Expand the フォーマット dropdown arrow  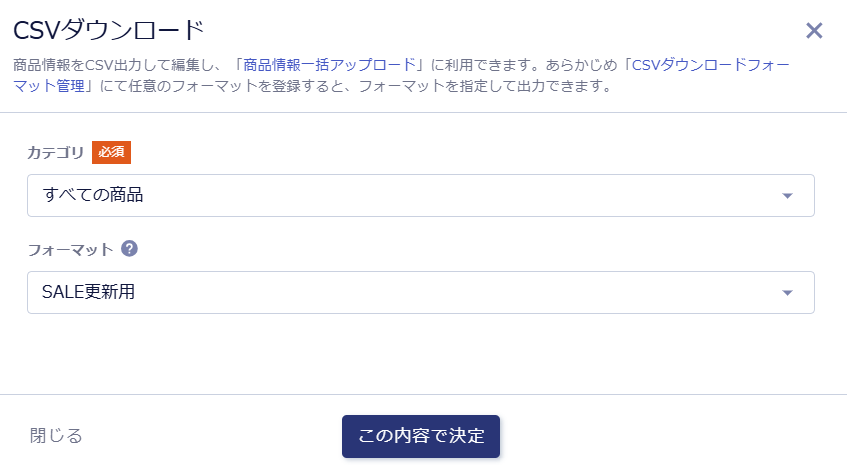point(787,293)
